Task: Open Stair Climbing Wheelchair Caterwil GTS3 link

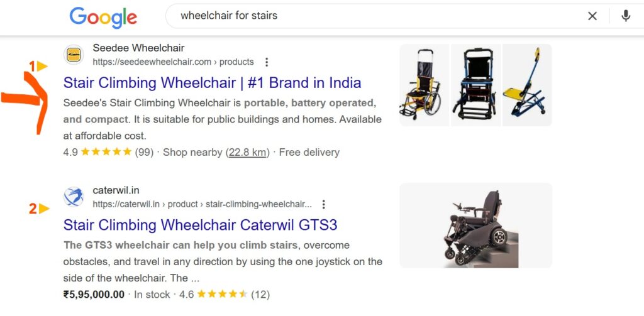Action: point(201,225)
